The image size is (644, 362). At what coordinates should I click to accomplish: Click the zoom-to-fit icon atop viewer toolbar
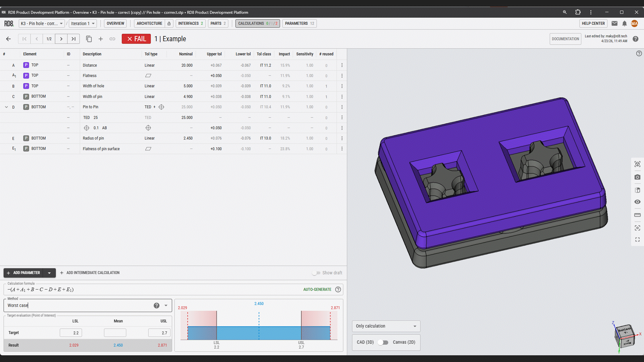(637, 164)
